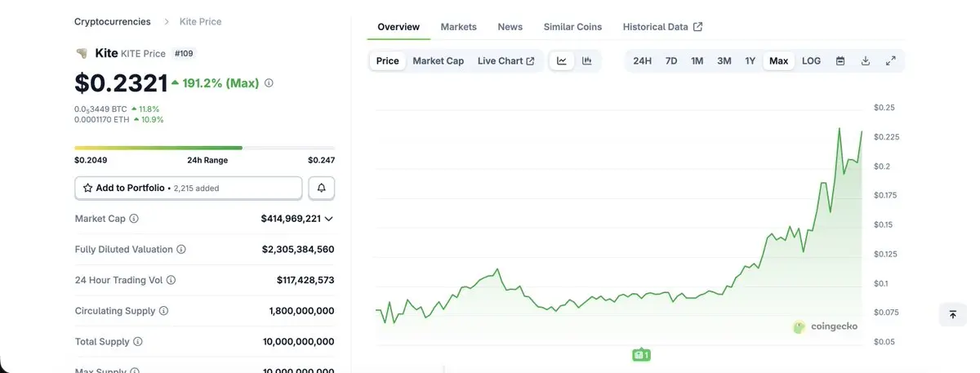
Task: Click the Kite Price breadcrumb
Action: pyautogui.click(x=200, y=21)
